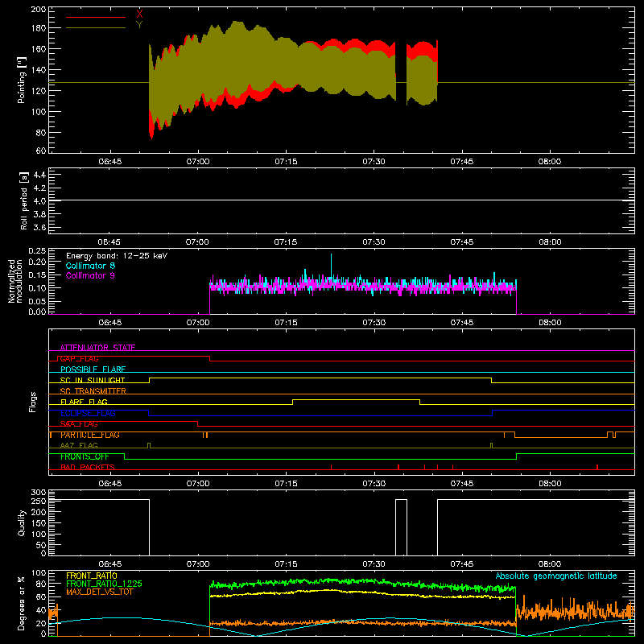This screenshot has width=644, height=644.
Task: Click the olive Y legend line sample
Action: click(x=96, y=28)
